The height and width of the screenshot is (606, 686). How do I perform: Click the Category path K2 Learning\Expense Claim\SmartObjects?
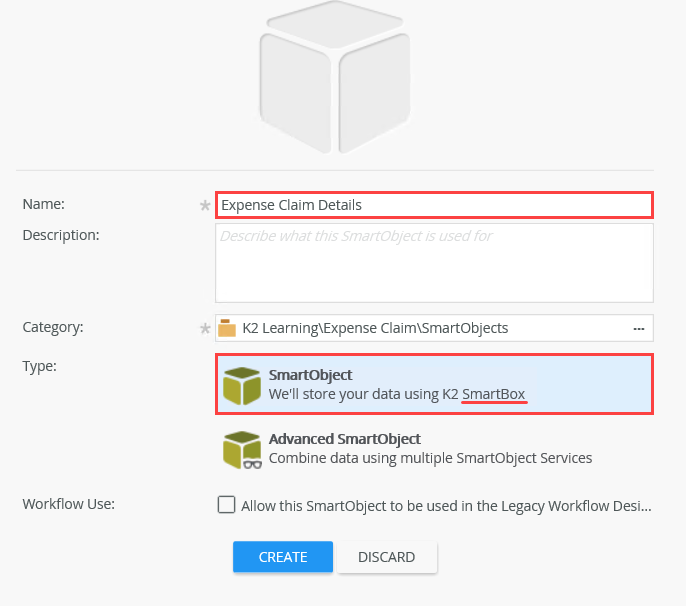tap(375, 328)
